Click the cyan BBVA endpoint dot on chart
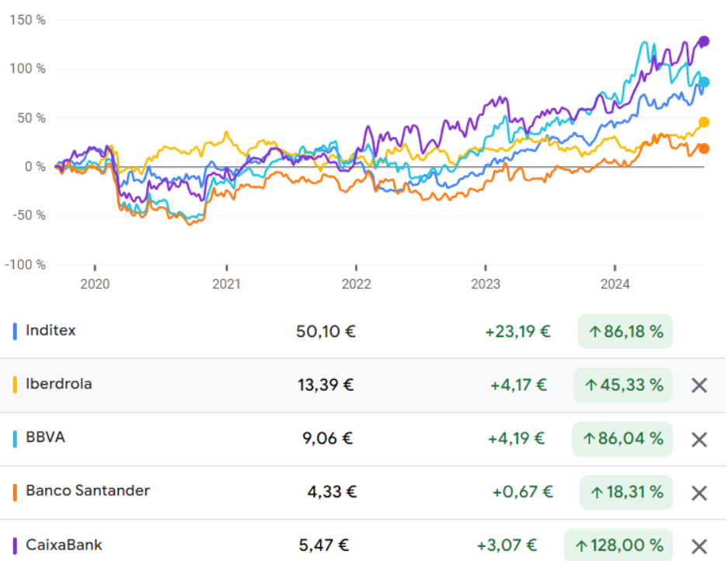 click(x=704, y=82)
